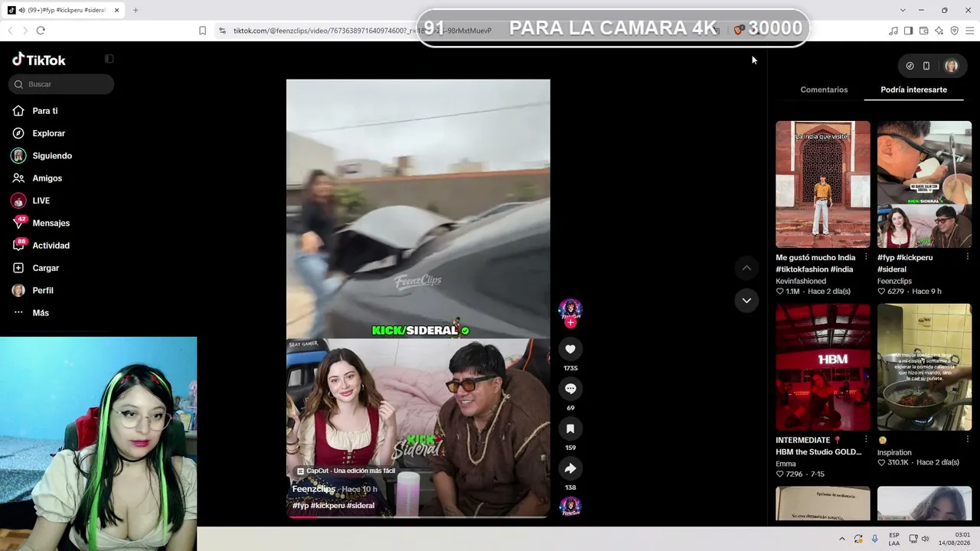Image resolution: width=980 pixels, height=551 pixels.
Task: Click the CapCut editing label on the video
Action: (x=346, y=471)
